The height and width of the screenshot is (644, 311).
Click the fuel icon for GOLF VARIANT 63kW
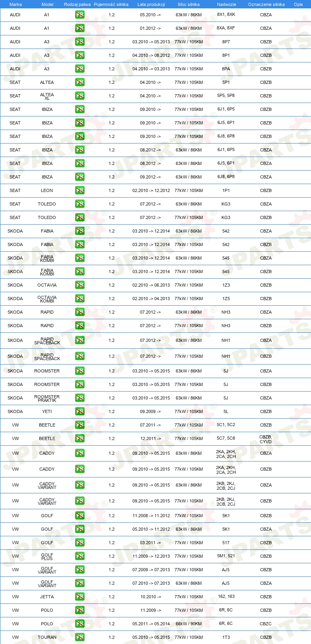coord(80,583)
